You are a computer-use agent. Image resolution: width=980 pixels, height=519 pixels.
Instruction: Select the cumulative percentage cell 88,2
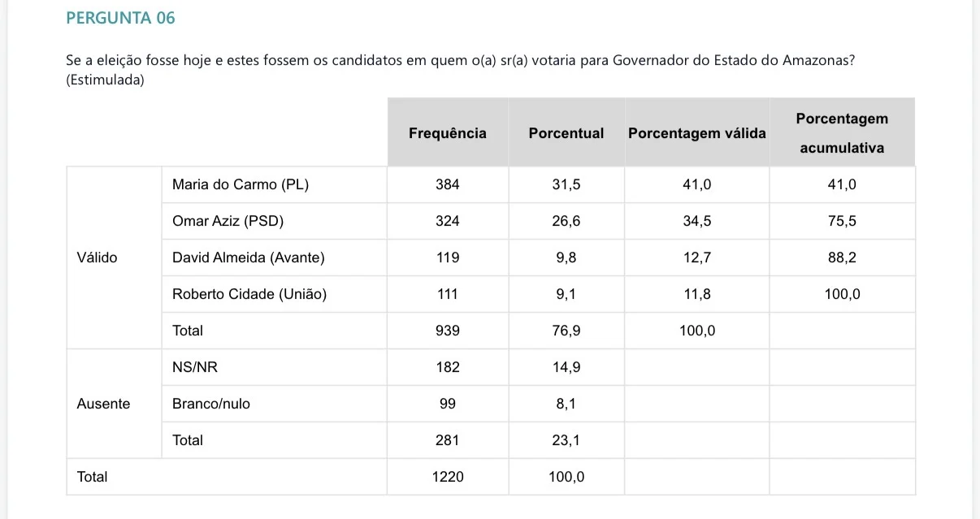[x=842, y=257]
